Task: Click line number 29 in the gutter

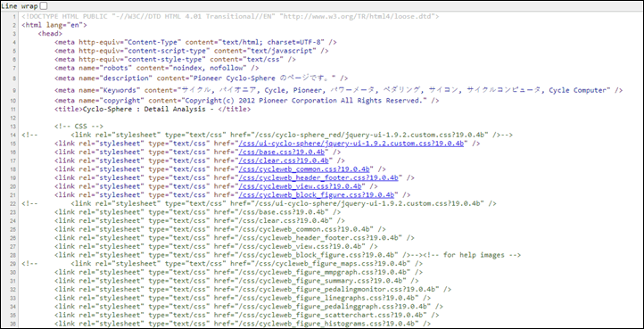Action: click(13, 264)
